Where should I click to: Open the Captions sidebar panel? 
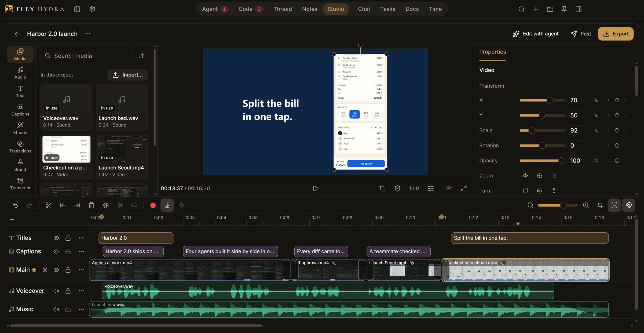tap(20, 110)
